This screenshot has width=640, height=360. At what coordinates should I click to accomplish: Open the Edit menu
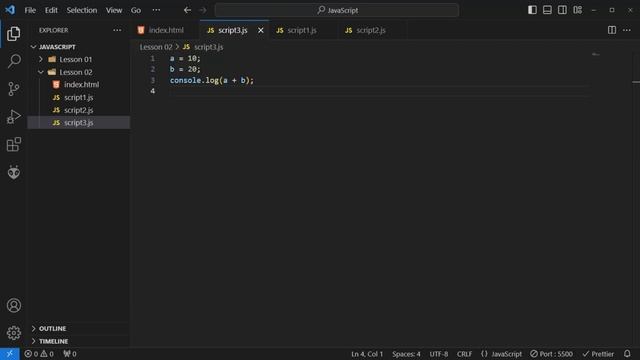(51, 10)
